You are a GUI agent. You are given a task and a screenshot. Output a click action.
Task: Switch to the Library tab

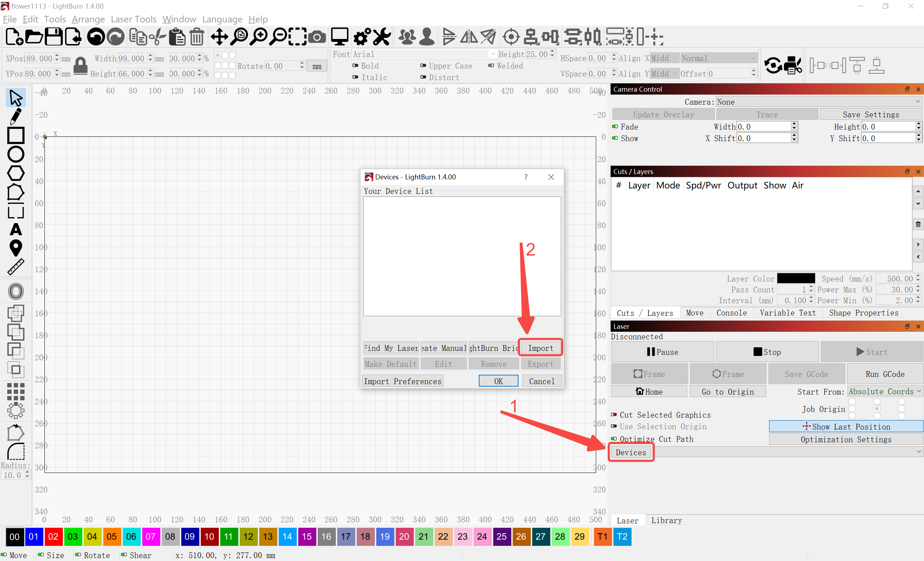[x=667, y=520]
